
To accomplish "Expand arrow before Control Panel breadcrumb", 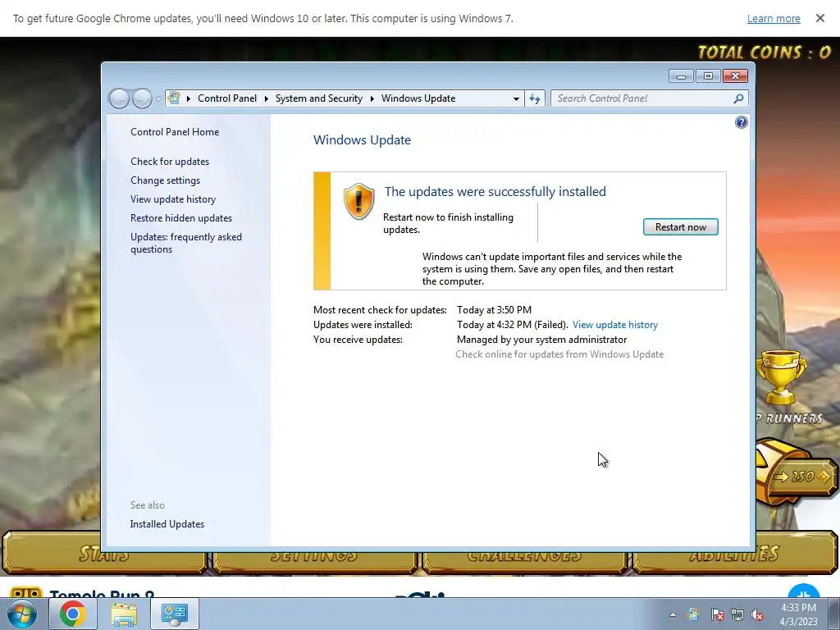I will pos(189,98).
